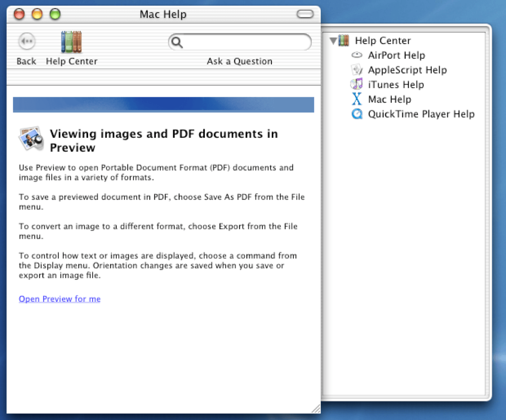
Task: Select the Help Center row label
Action: pyautogui.click(x=383, y=41)
